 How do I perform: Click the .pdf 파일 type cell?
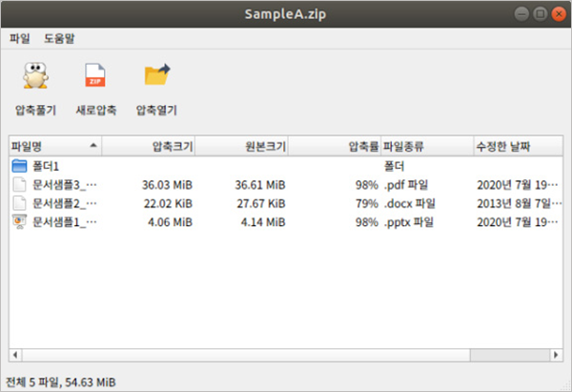(x=406, y=185)
